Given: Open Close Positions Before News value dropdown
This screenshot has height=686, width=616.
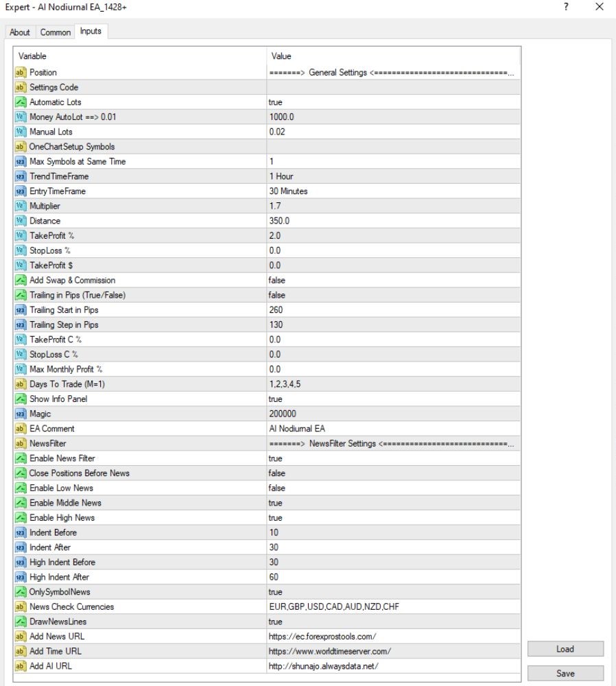Looking at the screenshot, I should coord(393,473).
